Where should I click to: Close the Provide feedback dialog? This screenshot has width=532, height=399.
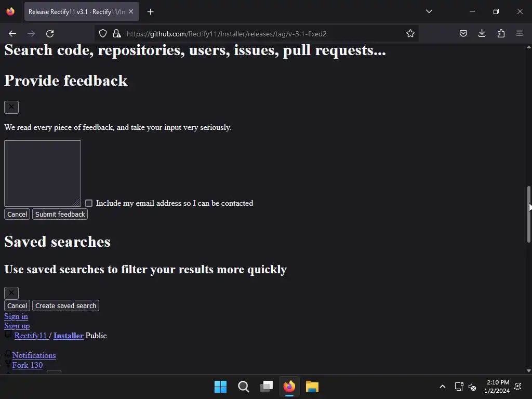click(11, 107)
